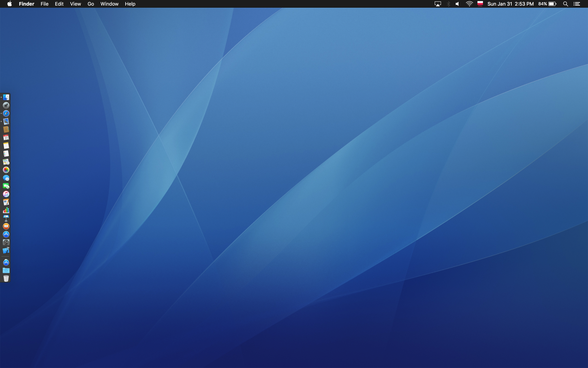This screenshot has height=368, width=588.
Task: Open Messages speech bubble icon
Action: point(6,178)
